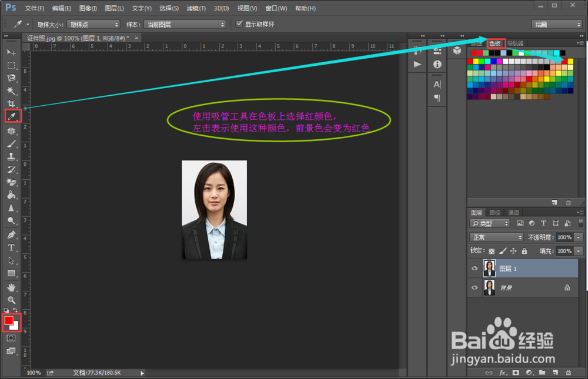Open the 正常 blend mode dropdown
588x379 pixels.
point(496,237)
